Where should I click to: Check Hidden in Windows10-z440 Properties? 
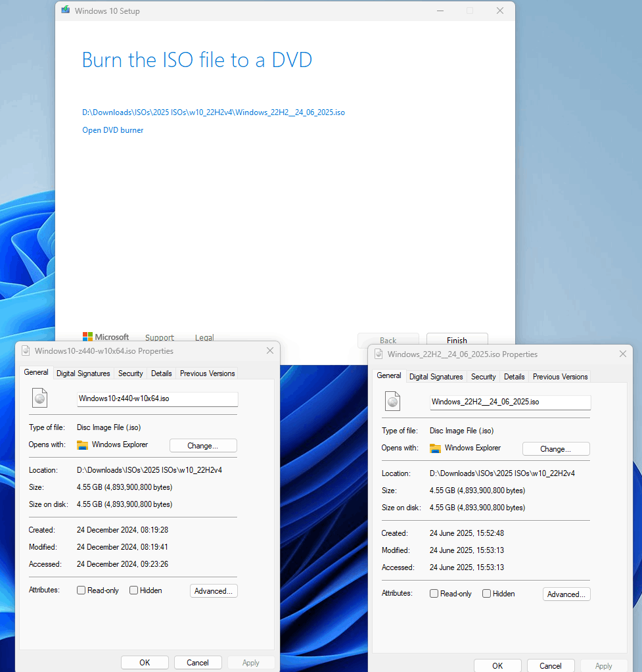pos(133,590)
